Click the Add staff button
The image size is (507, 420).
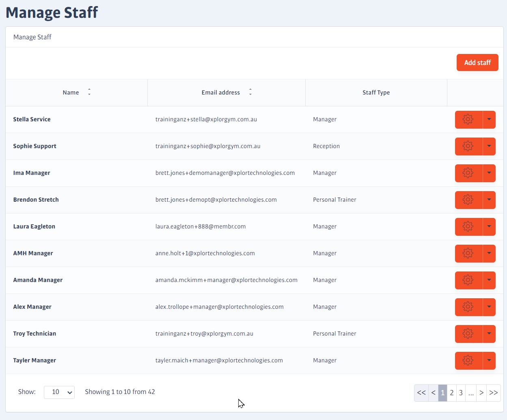tap(477, 62)
